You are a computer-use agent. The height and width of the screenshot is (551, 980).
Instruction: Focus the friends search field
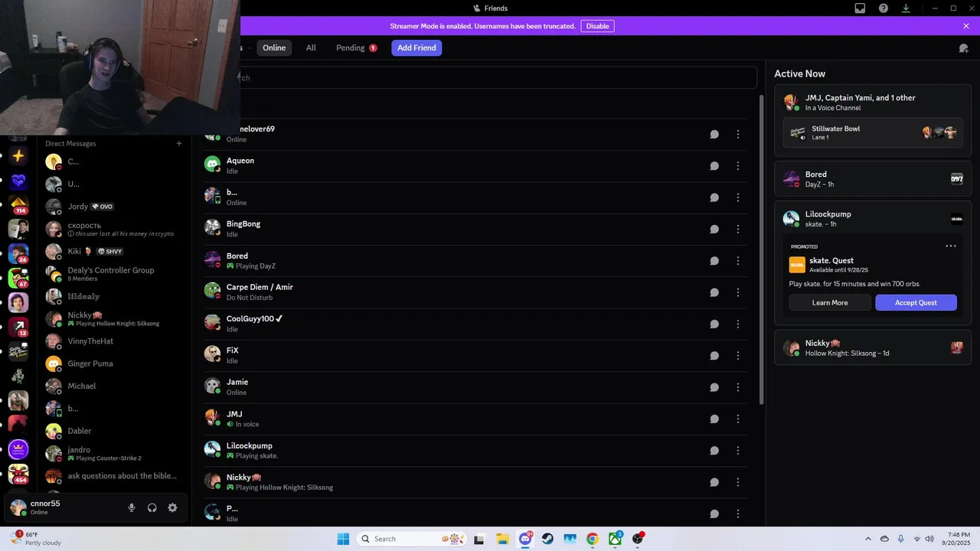click(x=498, y=77)
